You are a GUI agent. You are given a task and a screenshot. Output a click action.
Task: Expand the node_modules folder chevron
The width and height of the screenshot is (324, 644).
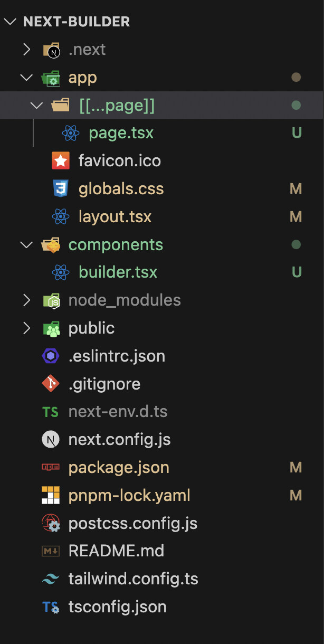pyautogui.click(x=26, y=300)
